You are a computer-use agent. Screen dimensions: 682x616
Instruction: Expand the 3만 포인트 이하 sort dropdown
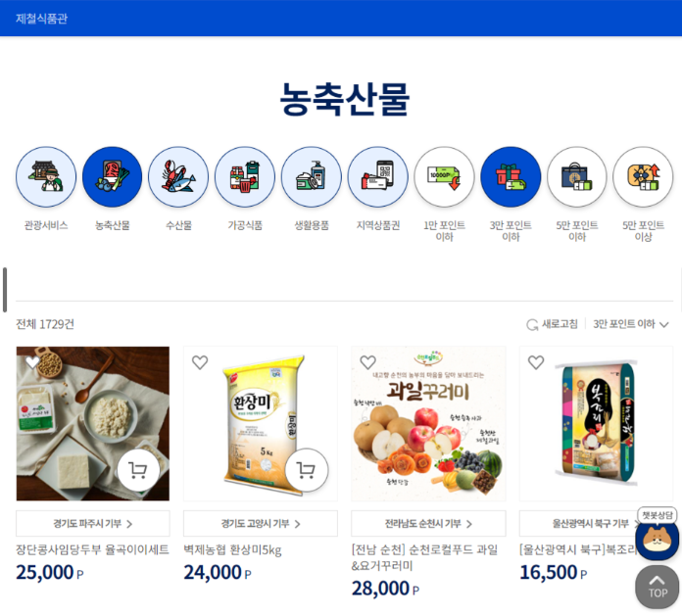tap(631, 324)
